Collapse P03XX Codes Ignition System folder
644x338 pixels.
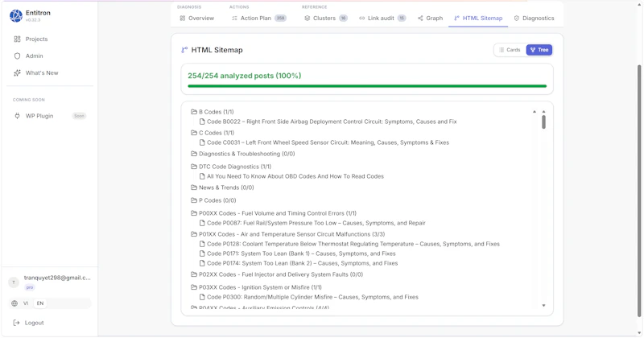(x=256, y=287)
